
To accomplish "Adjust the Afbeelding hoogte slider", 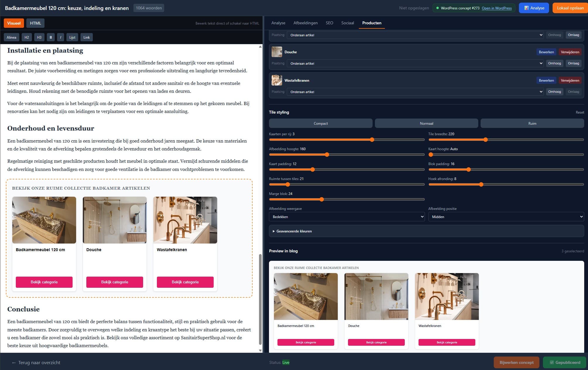I will tap(347, 155).
